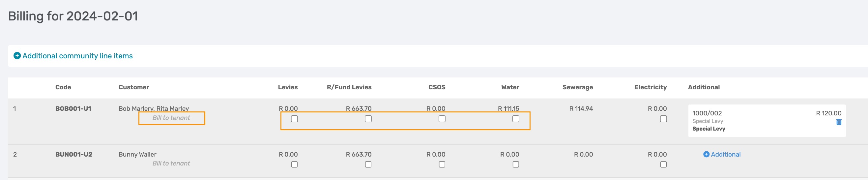Check the Water checkbox for BOB001-U1

(515, 119)
